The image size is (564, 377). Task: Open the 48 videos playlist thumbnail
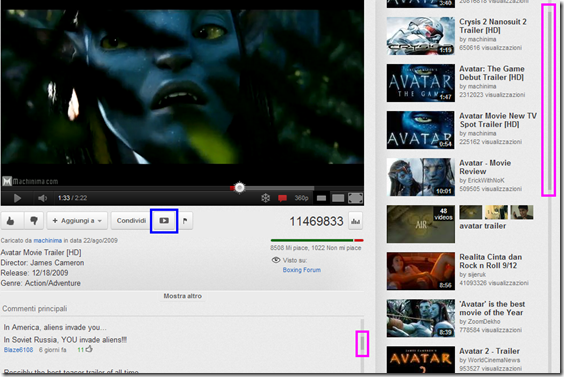[420, 224]
